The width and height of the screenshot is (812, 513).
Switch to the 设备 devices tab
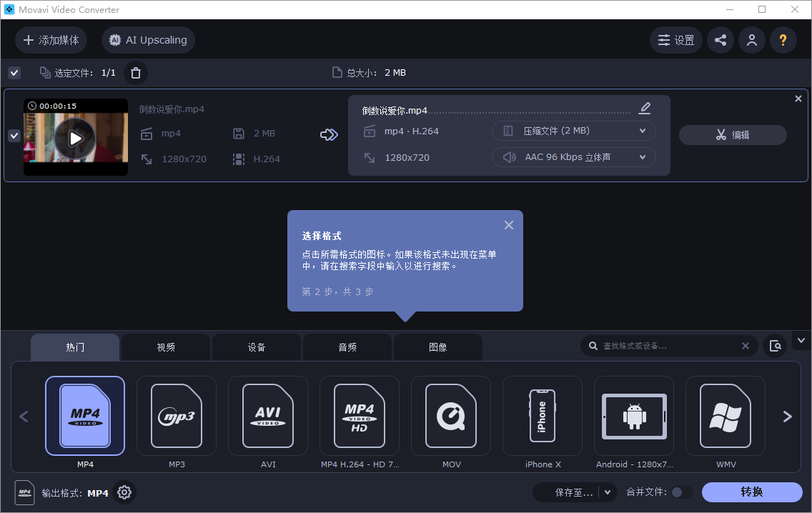click(257, 347)
